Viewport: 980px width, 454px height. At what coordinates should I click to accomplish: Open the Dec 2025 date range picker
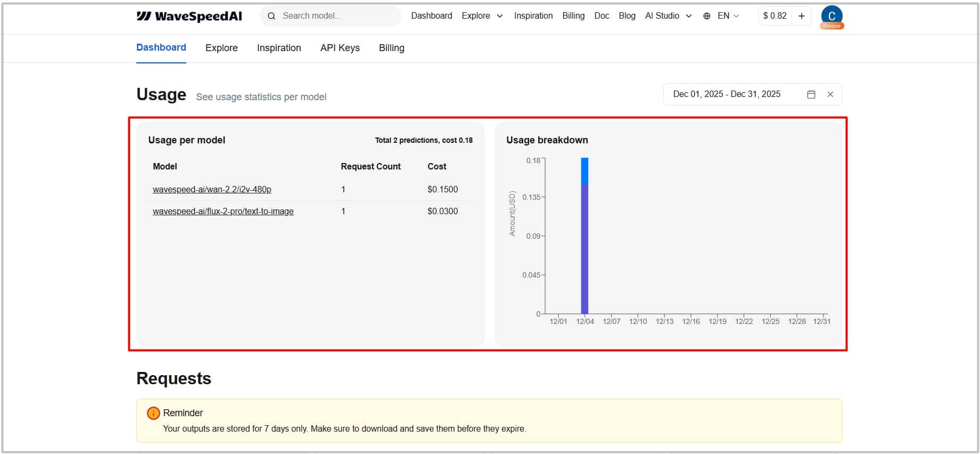(753, 94)
